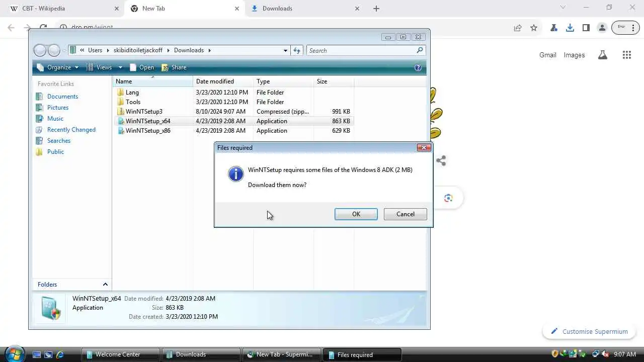Go back in the browser
This screenshot has height=362, width=644.
click(x=11, y=28)
